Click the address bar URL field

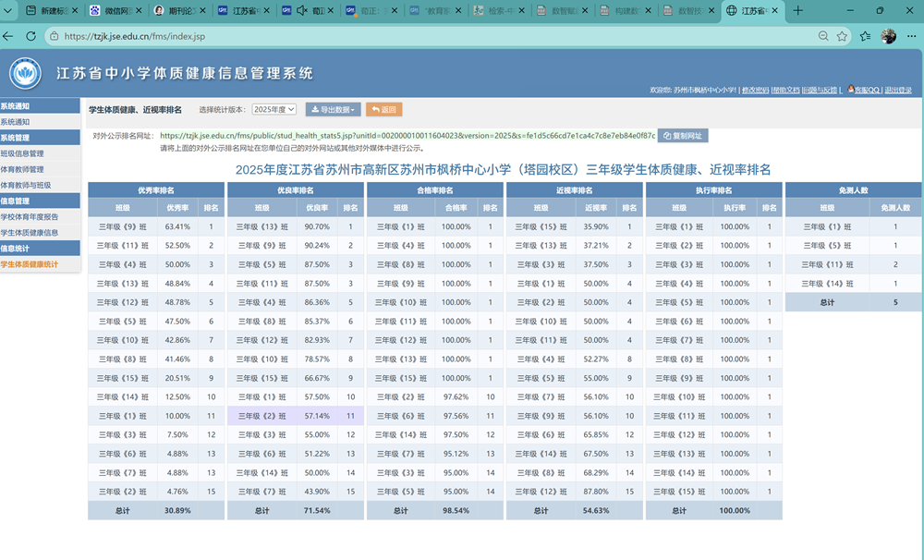coord(431,36)
